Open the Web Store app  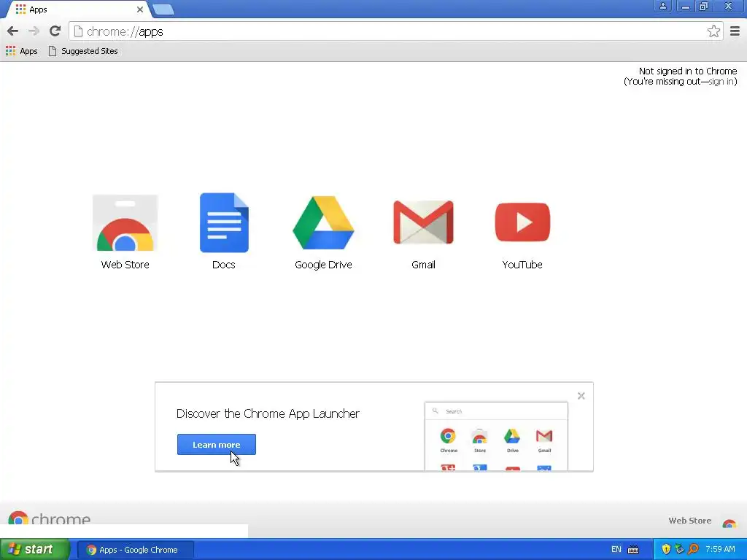coord(125,231)
